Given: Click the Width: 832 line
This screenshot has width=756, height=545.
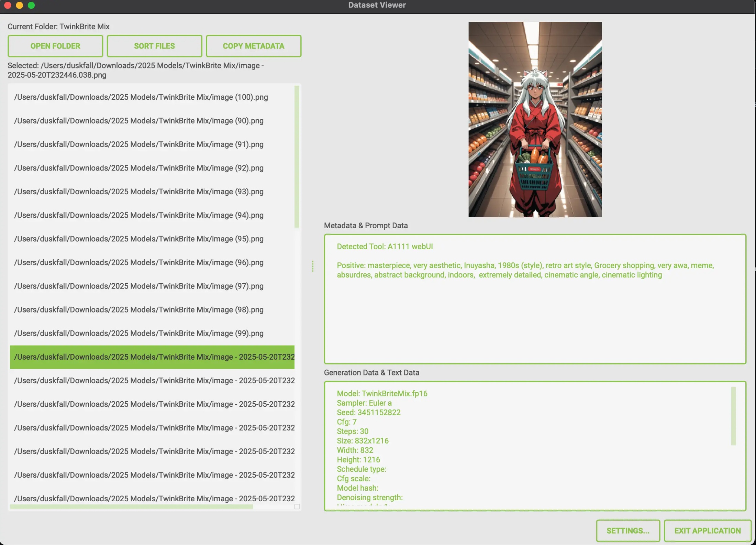Looking at the screenshot, I should (x=355, y=450).
